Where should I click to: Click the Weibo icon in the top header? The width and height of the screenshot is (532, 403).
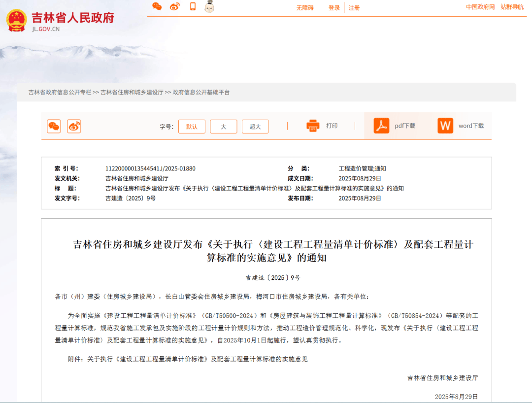pos(175,6)
